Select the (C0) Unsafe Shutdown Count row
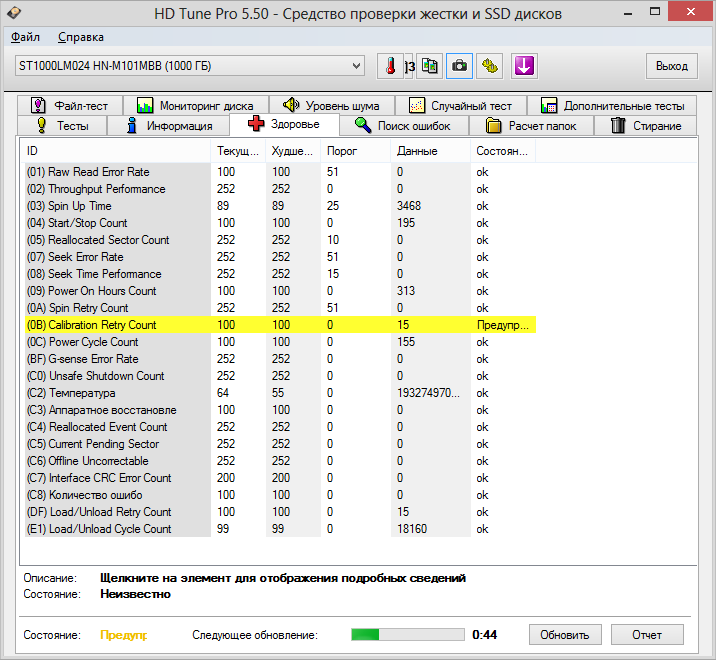 click(x=280, y=375)
